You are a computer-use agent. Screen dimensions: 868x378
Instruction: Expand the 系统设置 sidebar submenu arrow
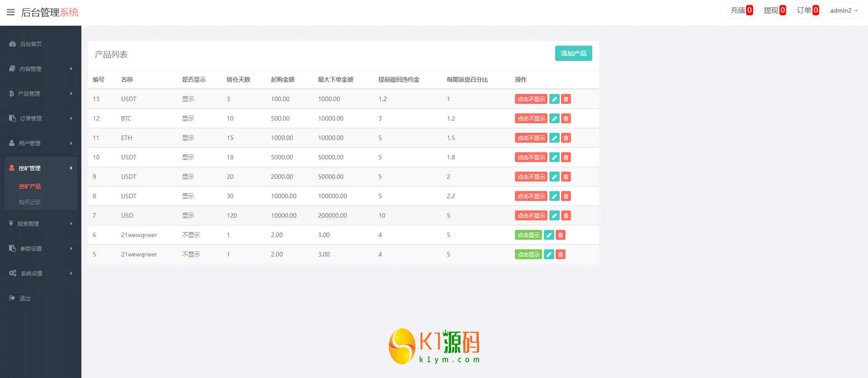(x=71, y=273)
